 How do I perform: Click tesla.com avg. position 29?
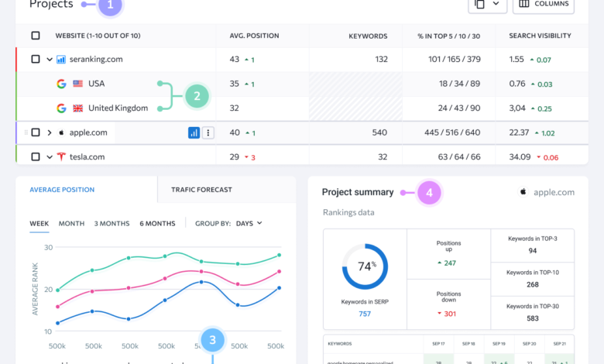pos(234,156)
